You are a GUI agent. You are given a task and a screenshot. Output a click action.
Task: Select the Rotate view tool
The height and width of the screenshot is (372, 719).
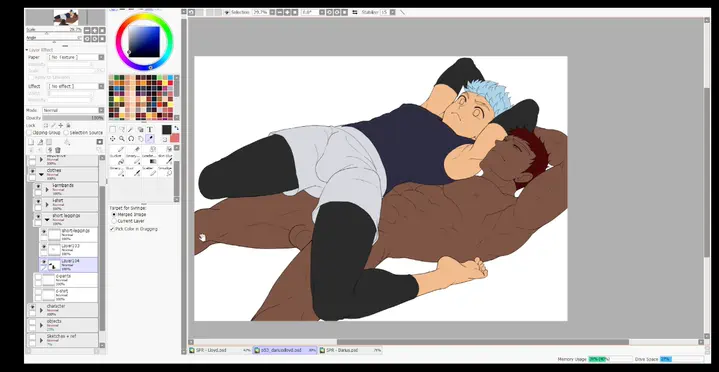pos(131,139)
